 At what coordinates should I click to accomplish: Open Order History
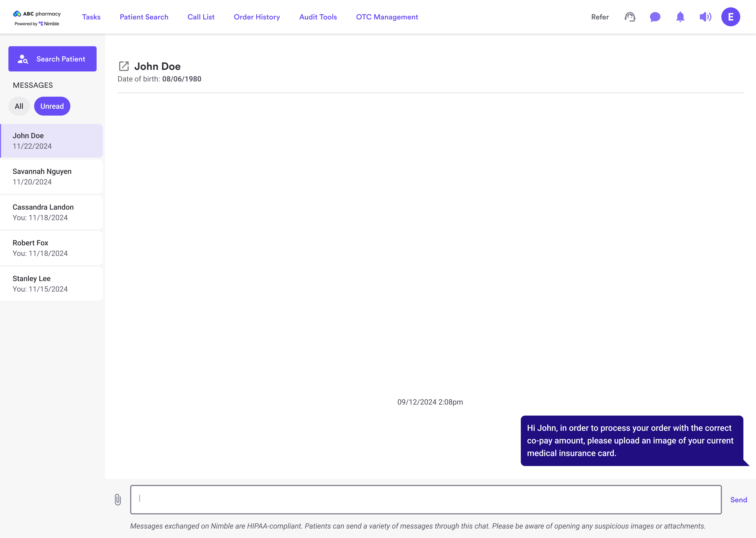click(257, 17)
